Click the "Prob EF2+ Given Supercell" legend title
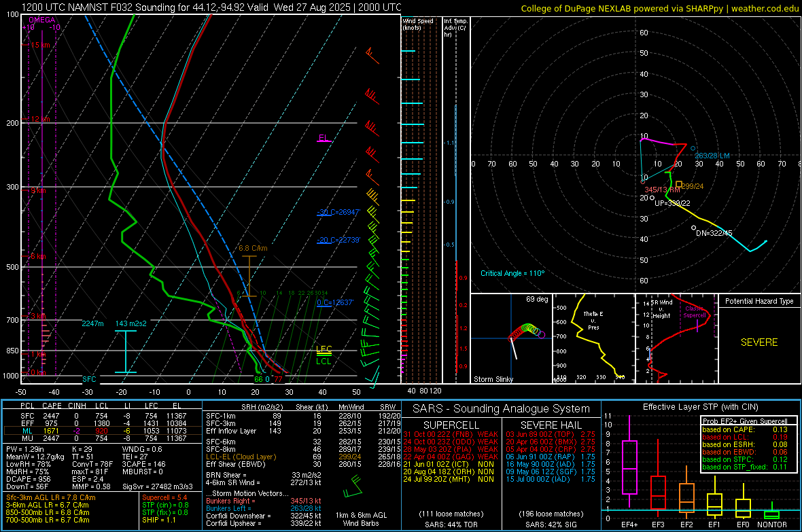The image size is (802, 532). [745, 421]
